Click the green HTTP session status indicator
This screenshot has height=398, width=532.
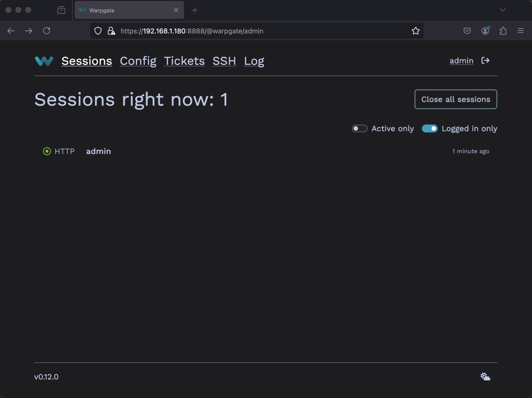click(47, 151)
